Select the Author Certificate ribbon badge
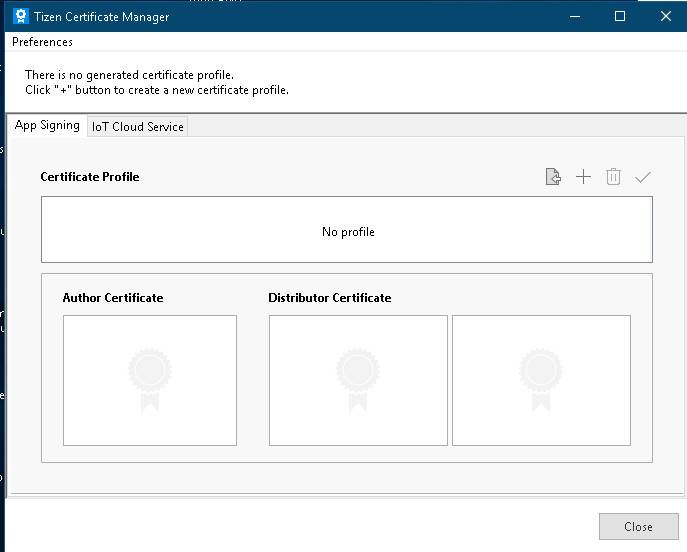Screen dimensions: 687x552 click(150, 380)
